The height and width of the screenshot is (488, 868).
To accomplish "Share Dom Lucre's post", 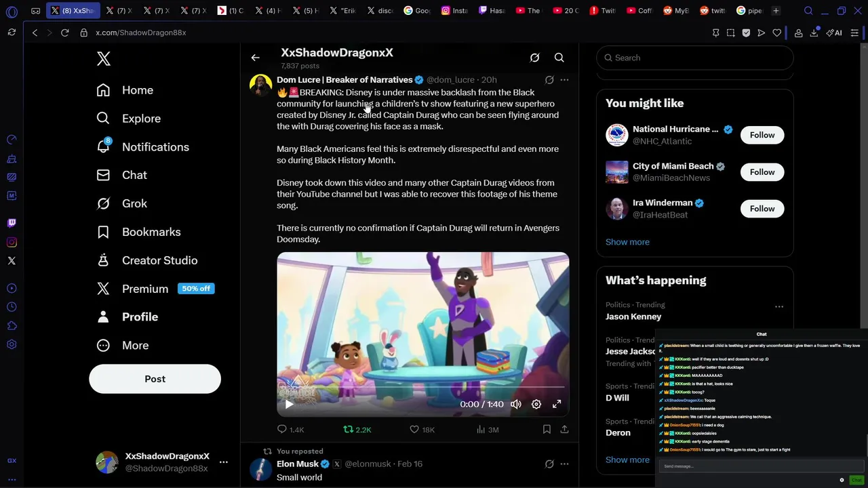I will (564, 430).
